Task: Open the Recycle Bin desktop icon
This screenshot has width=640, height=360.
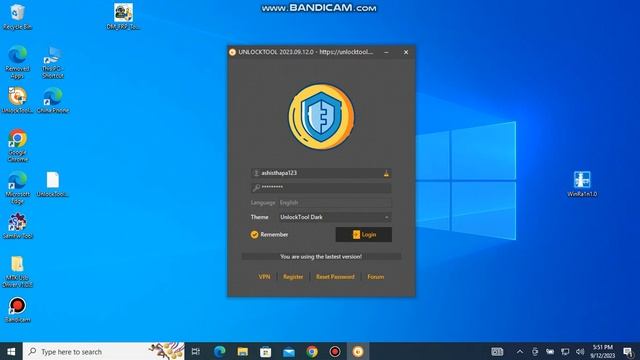Action: click(x=17, y=16)
